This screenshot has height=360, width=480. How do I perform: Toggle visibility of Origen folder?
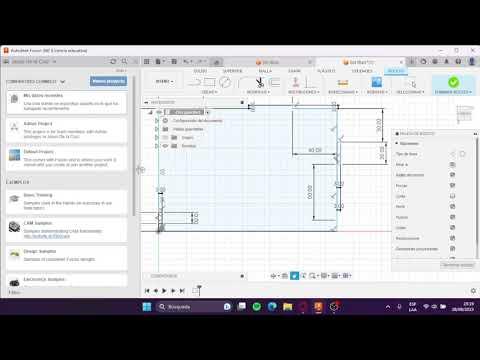[165, 137]
